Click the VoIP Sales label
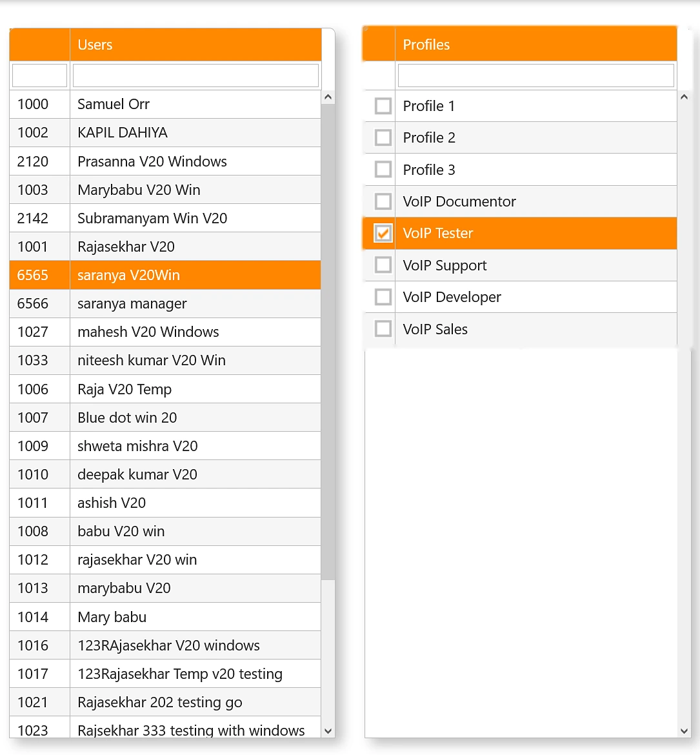 point(435,329)
